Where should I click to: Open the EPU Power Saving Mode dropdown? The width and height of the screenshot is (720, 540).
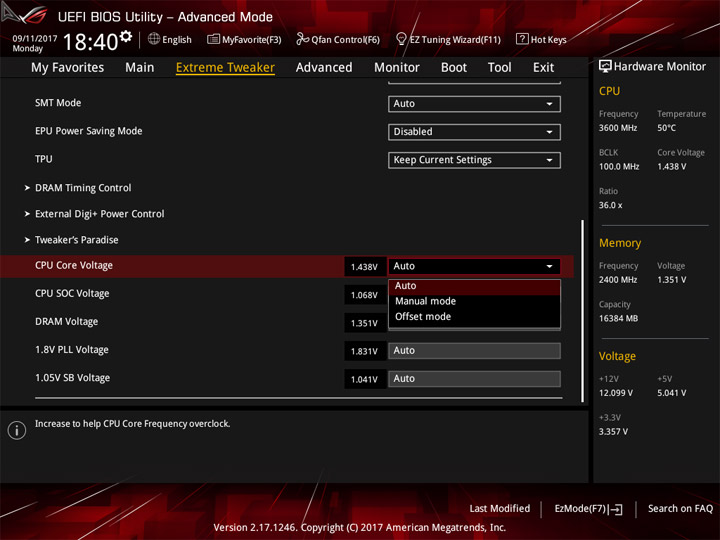pyautogui.click(x=474, y=132)
